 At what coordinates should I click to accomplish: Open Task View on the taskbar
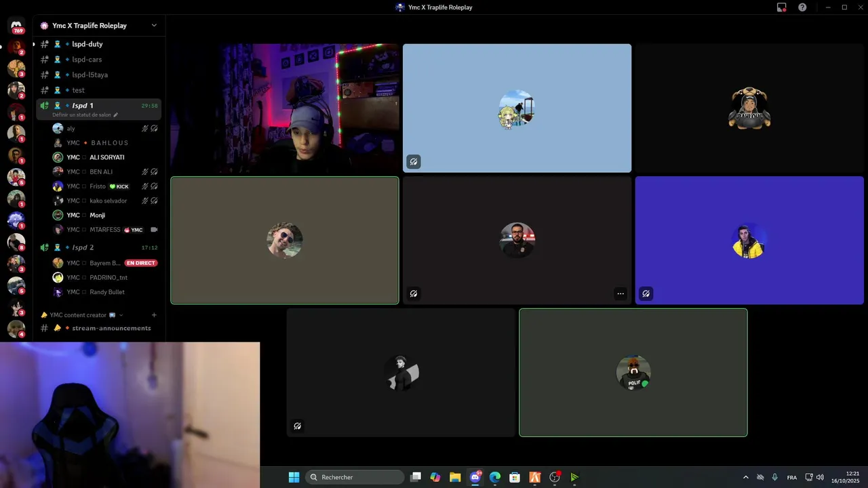pyautogui.click(x=416, y=477)
